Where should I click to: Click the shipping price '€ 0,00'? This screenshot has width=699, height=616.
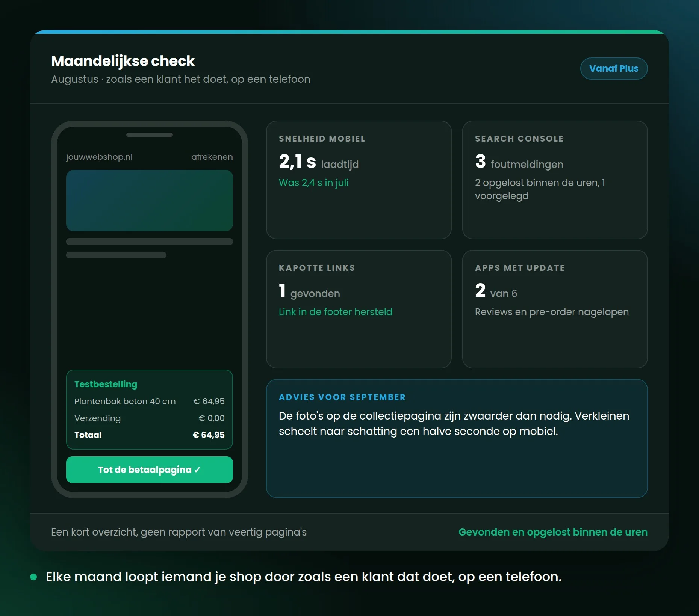click(211, 418)
